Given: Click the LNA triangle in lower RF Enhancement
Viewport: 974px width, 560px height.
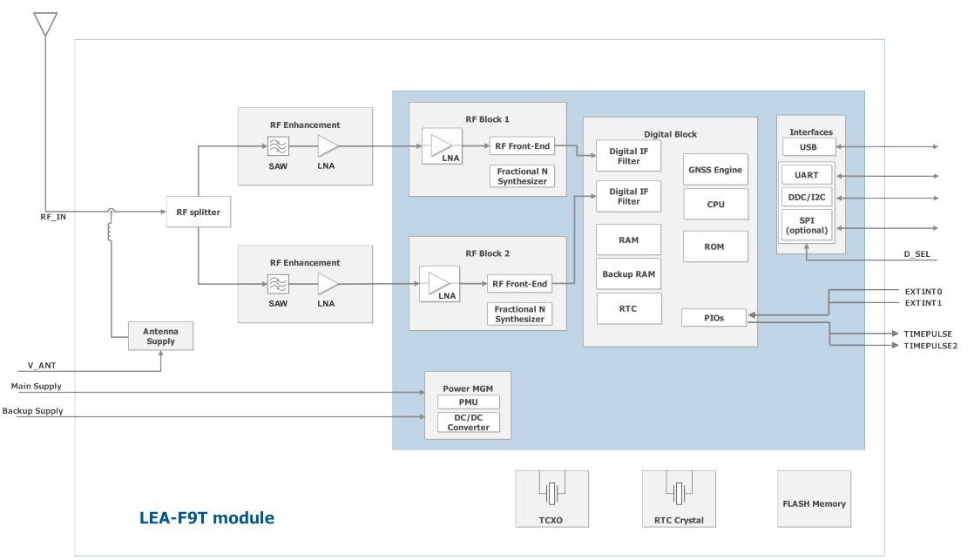Looking at the screenshot, I should tap(327, 281).
